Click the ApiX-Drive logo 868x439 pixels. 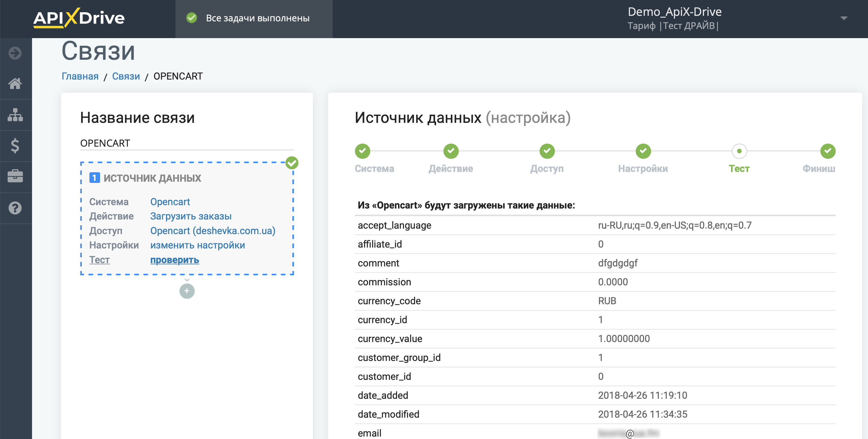coord(79,18)
